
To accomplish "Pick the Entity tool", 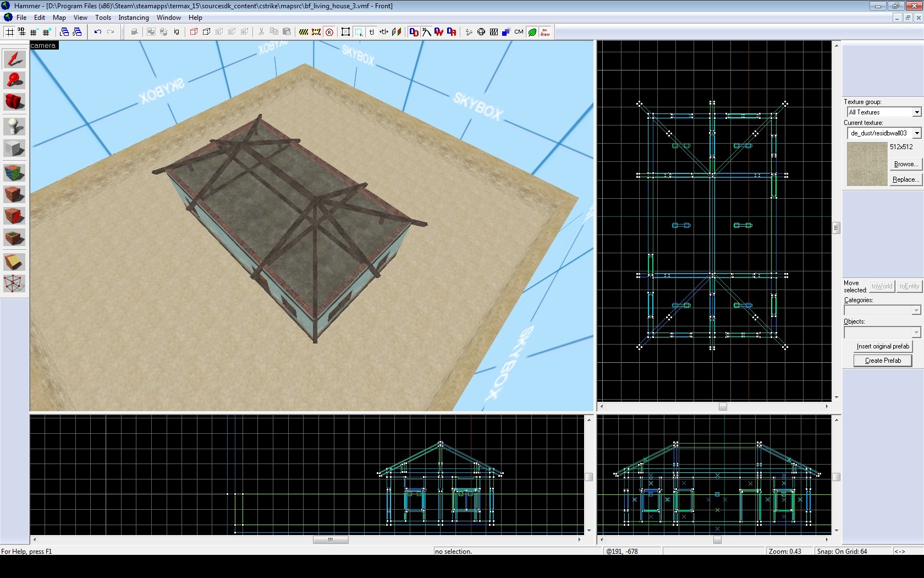I will click(14, 127).
